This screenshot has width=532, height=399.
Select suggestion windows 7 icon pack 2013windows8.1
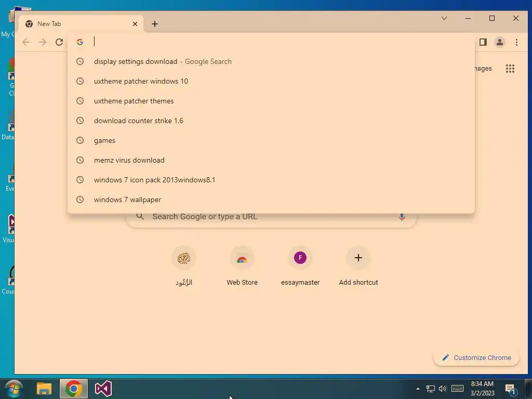pyautogui.click(x=271, y=180)
